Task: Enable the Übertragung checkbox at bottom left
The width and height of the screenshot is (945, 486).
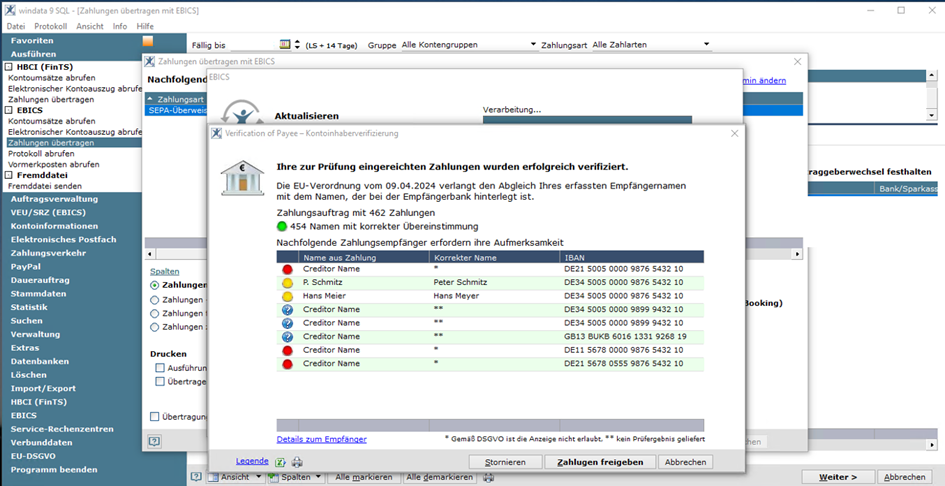Action: point(154,416)
